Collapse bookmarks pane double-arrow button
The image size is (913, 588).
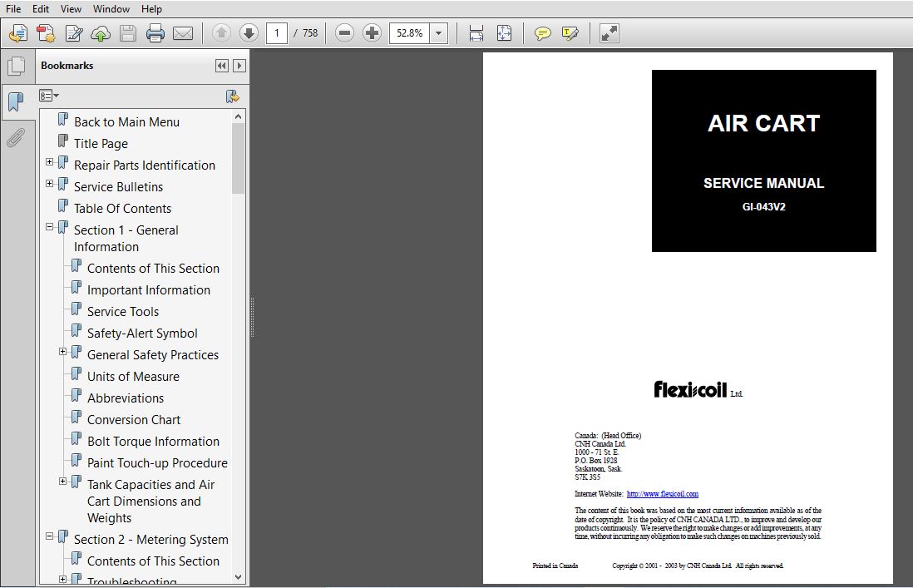pos(222,66)
